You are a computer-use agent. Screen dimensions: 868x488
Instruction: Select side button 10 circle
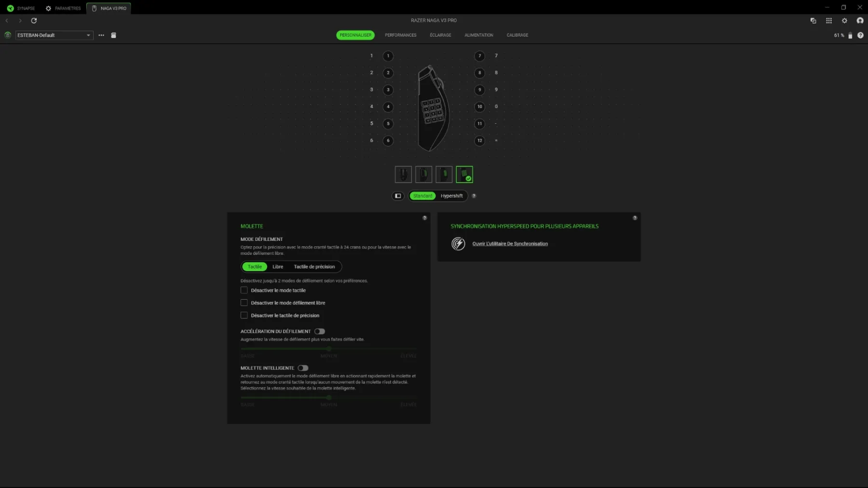[479, 106]
